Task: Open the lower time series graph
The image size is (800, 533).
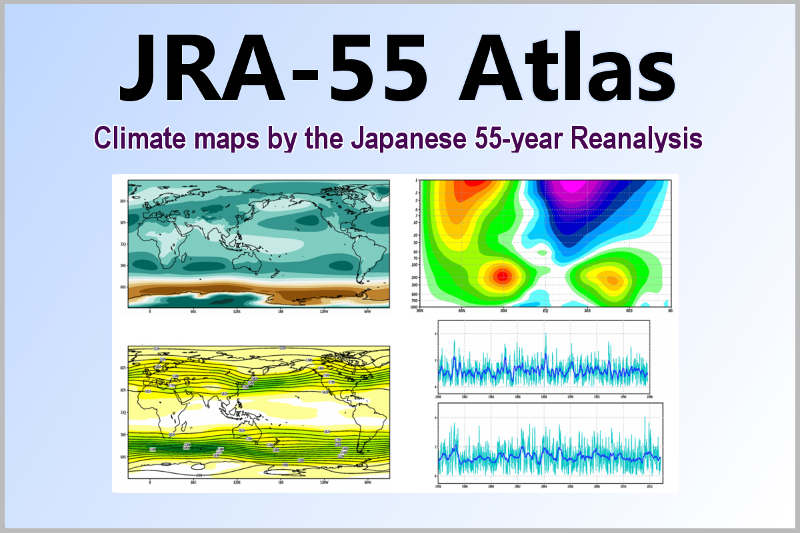Action: [548, 442]
